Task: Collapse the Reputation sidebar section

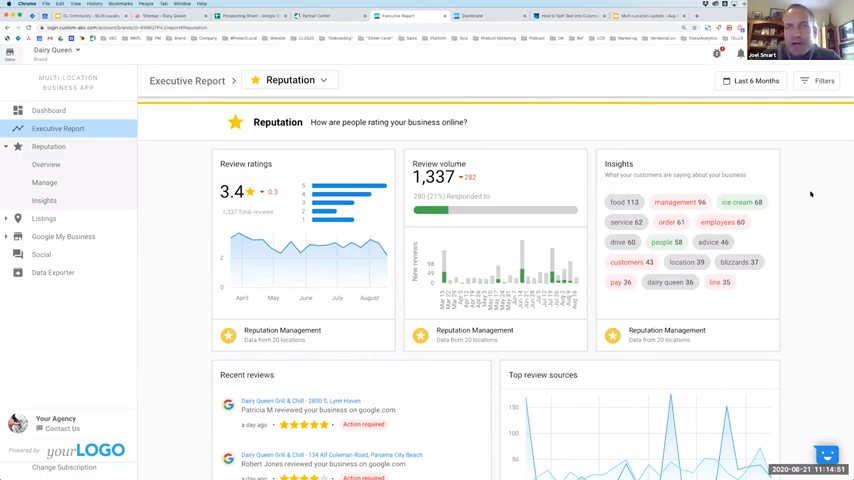Action: pyautogui.click(x=6, y=147)
